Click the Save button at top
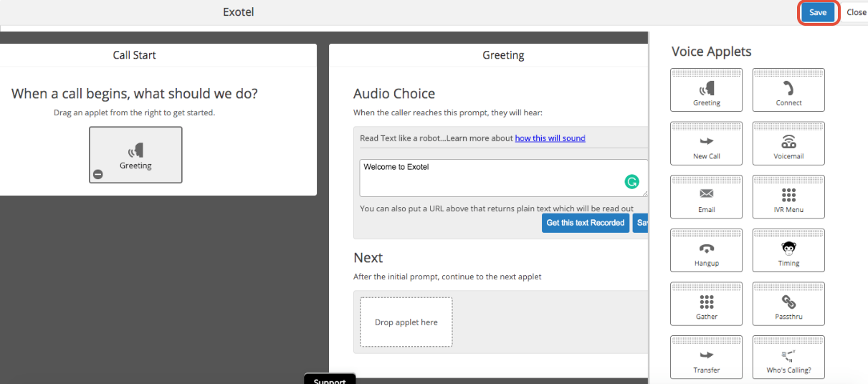 [x=818, y=12]
